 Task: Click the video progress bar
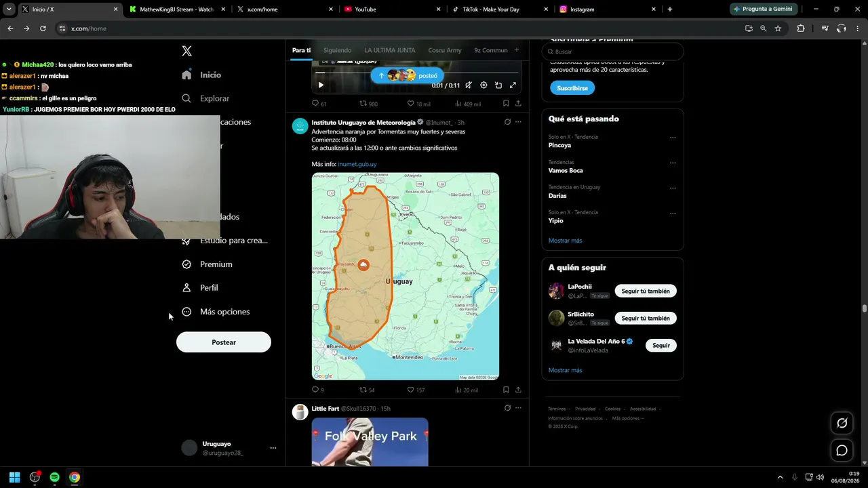pyautogui.click(x=416, y=73)
